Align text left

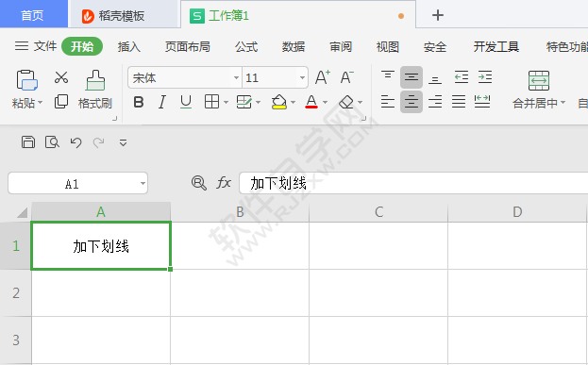click(388, 102)
